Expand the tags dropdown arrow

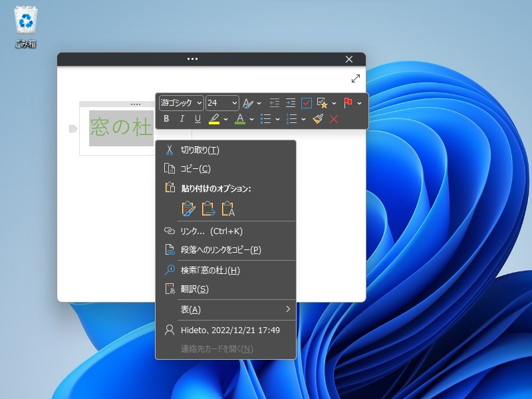(x=334, y=103)
